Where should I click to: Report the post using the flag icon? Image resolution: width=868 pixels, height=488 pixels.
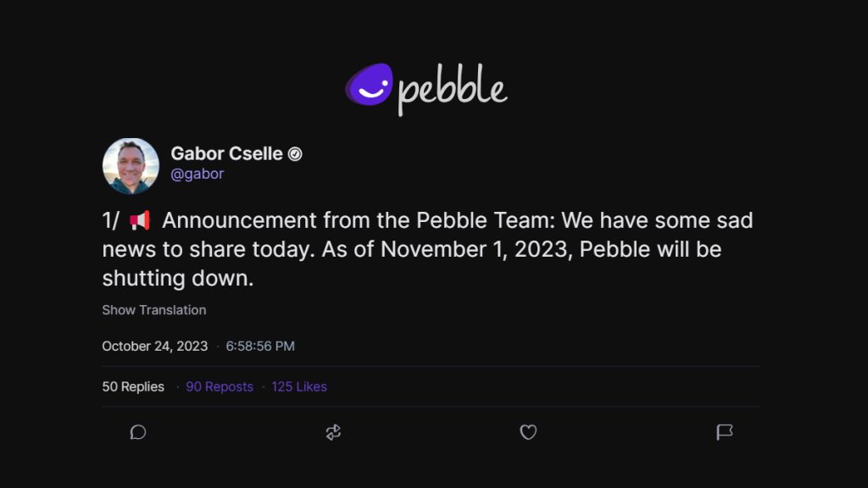point(725,432)
